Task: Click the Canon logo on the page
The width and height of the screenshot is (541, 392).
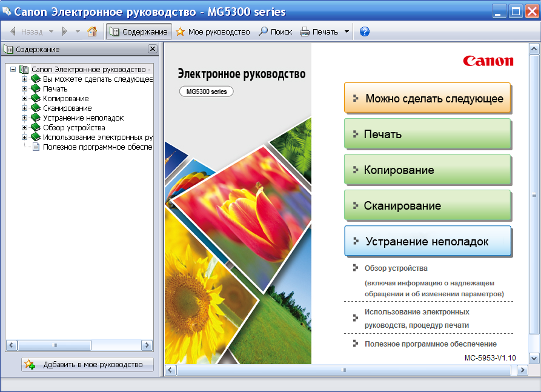Action: coord(488,61)
